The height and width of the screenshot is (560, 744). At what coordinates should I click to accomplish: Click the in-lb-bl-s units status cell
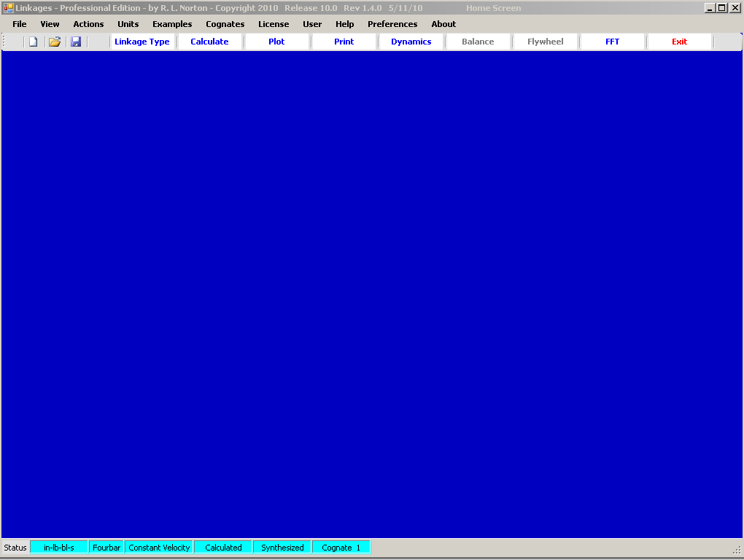[x=59, y=547]
